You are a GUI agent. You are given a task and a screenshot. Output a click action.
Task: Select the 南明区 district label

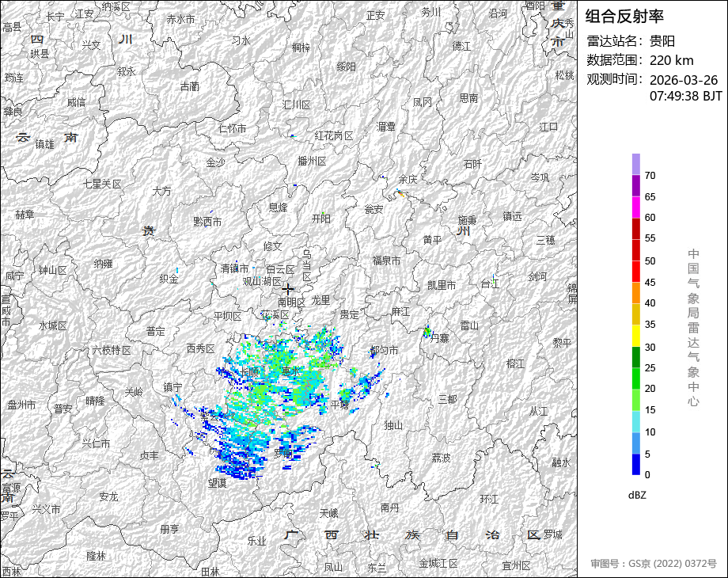click(x=291, y=302)
